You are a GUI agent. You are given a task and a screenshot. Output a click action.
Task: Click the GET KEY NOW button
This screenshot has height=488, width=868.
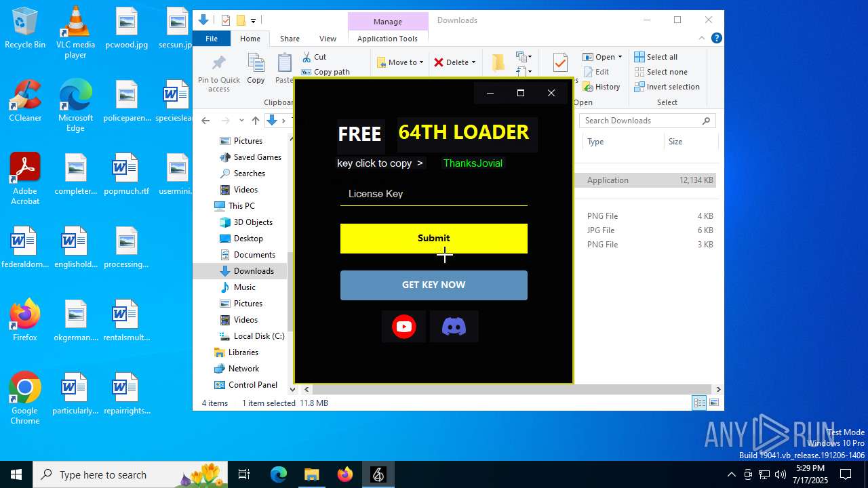click(x=433, y=285)
